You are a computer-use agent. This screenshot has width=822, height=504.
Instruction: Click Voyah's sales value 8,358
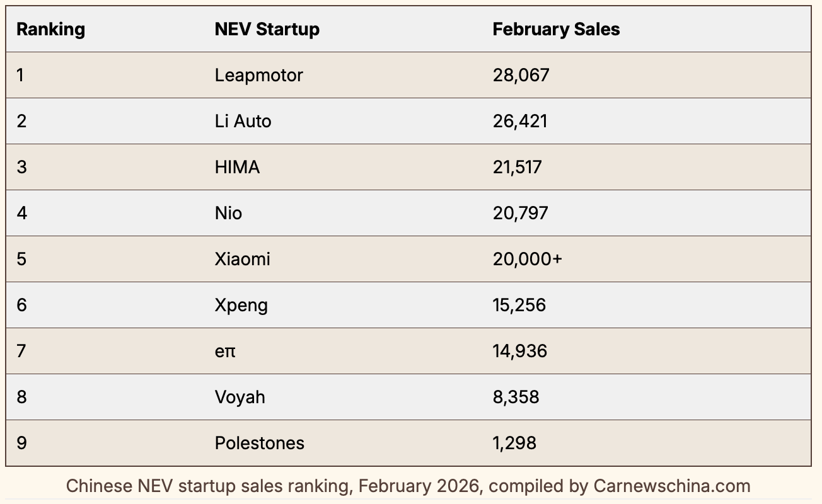click(516, 397)
